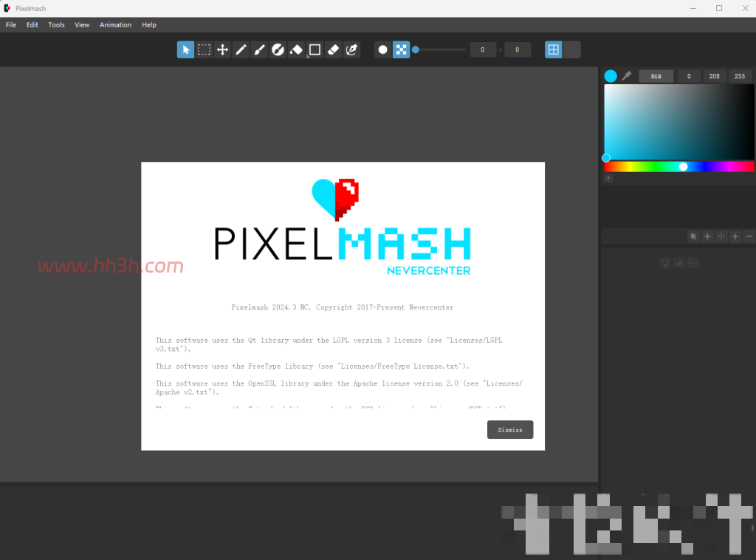Image resolution: width=756 pixels, height=560 pixels.
Task: Click the REF reference layer icon
Action: [x=693, y=263]
